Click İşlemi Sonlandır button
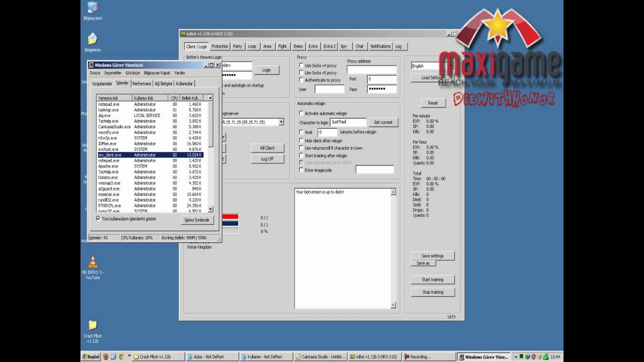This screenshot has width=644, height=362. point(197,220)
